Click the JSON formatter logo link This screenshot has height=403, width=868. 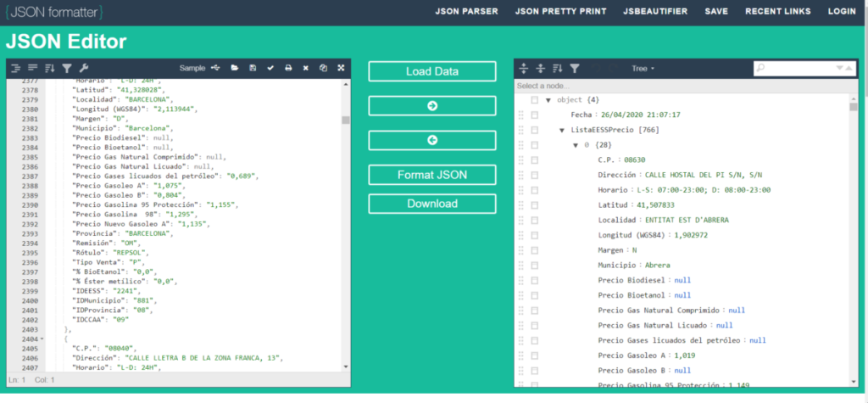point(53,12)
